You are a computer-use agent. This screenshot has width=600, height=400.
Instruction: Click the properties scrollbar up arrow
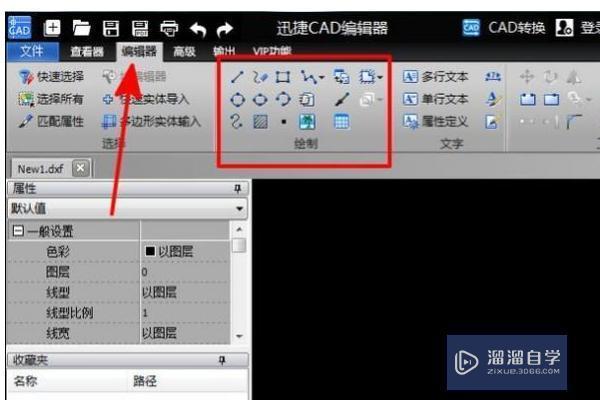pyautogui.click(x=239, y=229)
